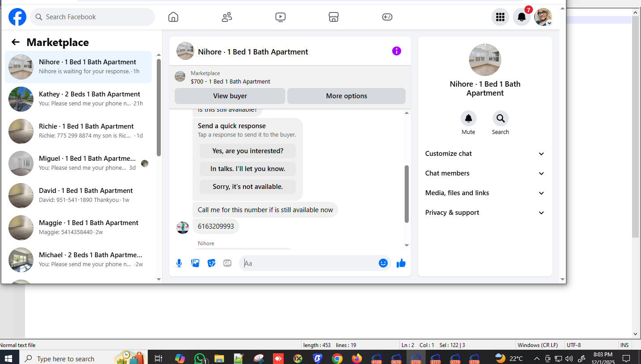This screenshot has height=364, width=641.
Task: Click the 'Windows (CR LF)' status bar entry
Action: [537, 345]
